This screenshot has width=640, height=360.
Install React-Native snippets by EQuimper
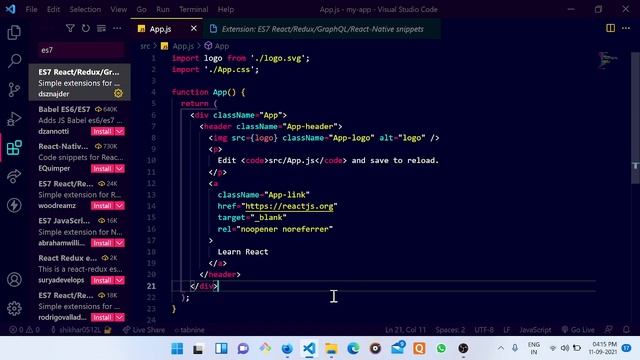102,169
